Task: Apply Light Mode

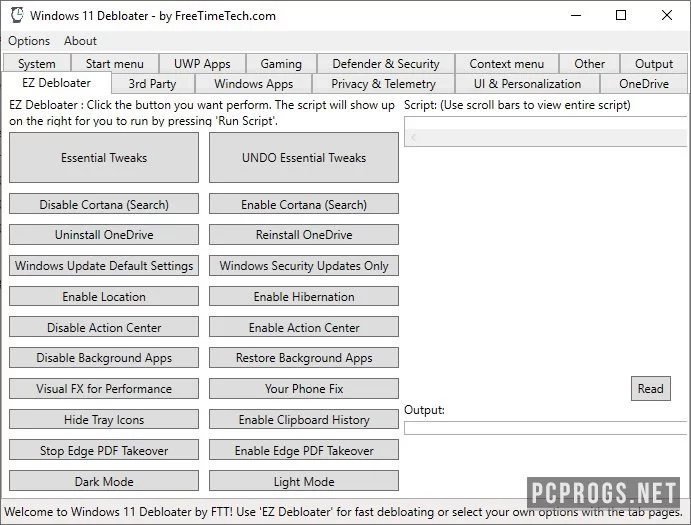Action: click(304, 481)
